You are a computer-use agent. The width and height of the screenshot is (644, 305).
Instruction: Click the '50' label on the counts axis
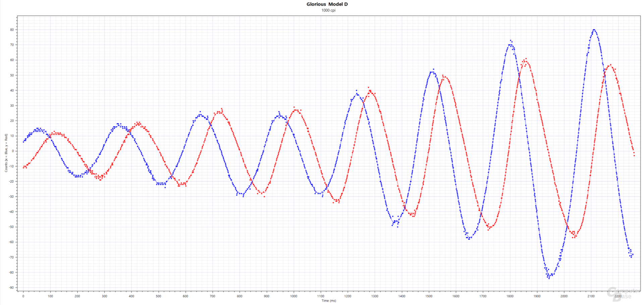(12, 75)
